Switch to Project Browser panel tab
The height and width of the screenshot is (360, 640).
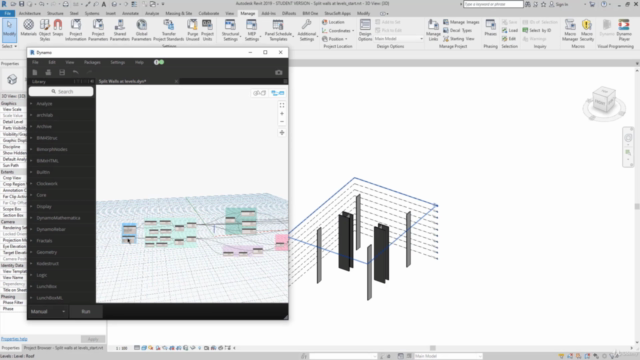pyautogui.click(x=63, y=348)
